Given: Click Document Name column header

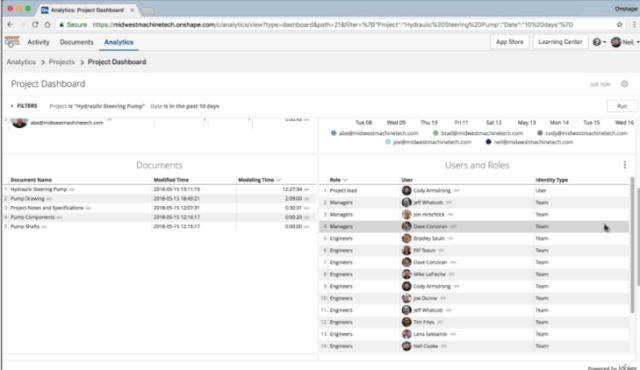Looking at the screenshot, I should tap(31, 180).
